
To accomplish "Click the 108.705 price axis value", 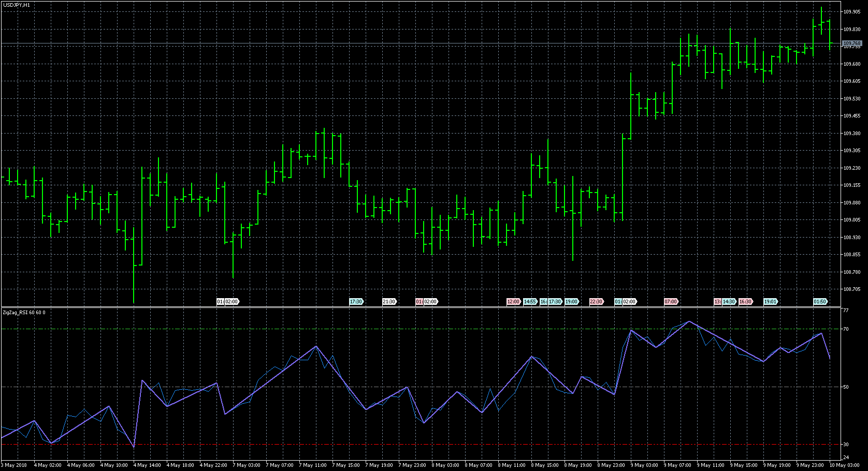I will (852, 289).
